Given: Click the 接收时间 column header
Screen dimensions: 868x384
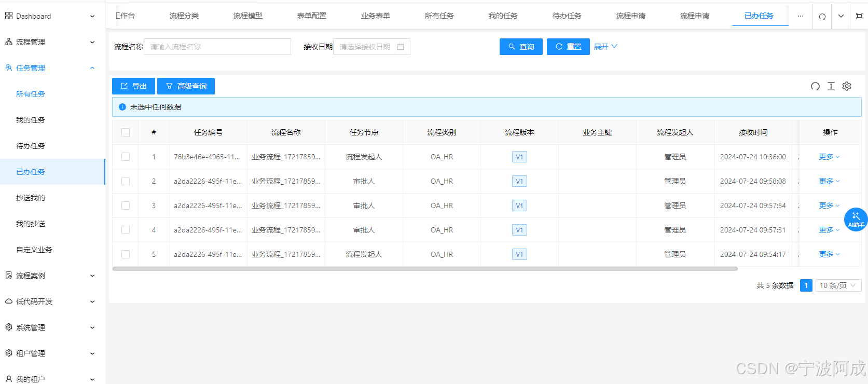Looking at the screenshot, I should point(753,132).
